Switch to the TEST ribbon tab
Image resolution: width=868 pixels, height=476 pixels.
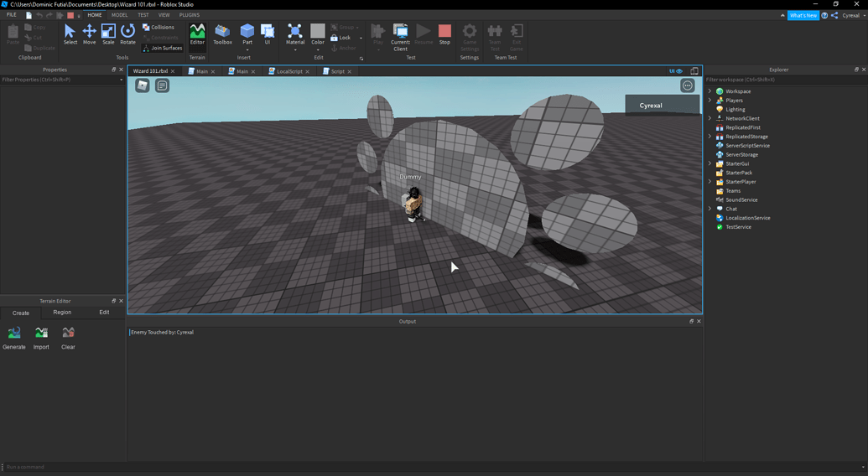[x=143, y=15]
